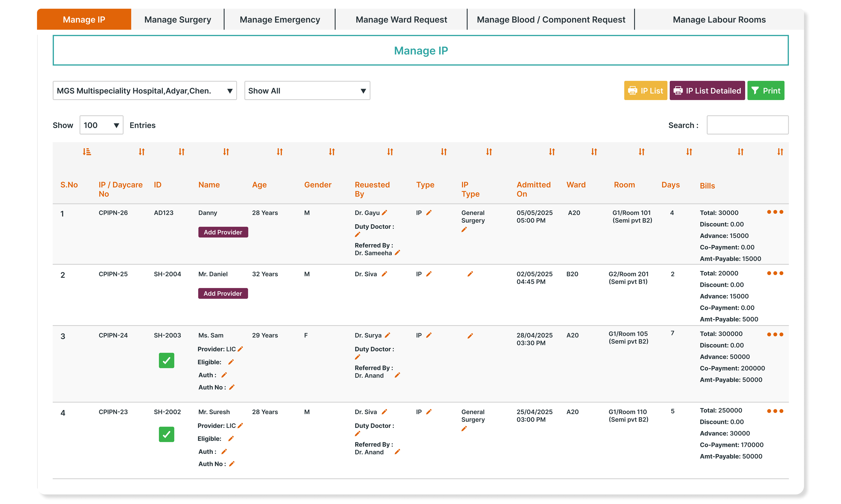Viewport: 841px width, 504px height.
Task: Switch to the Manage Surgery tab
Action: 177,20
